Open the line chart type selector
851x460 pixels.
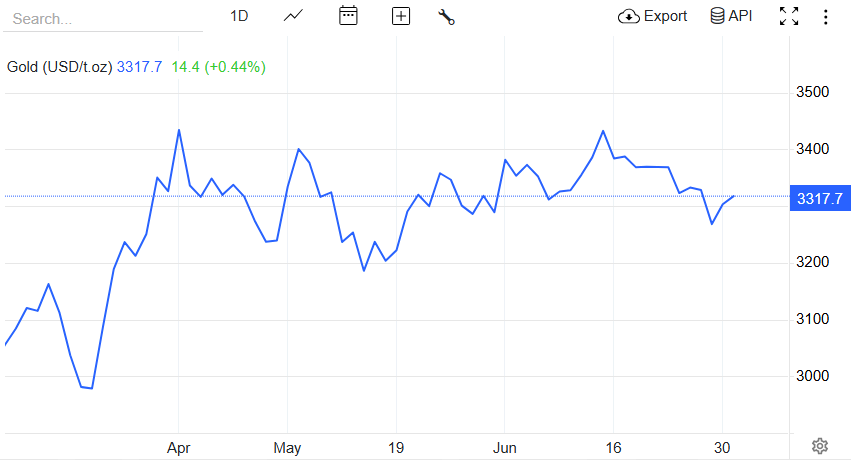294,16
